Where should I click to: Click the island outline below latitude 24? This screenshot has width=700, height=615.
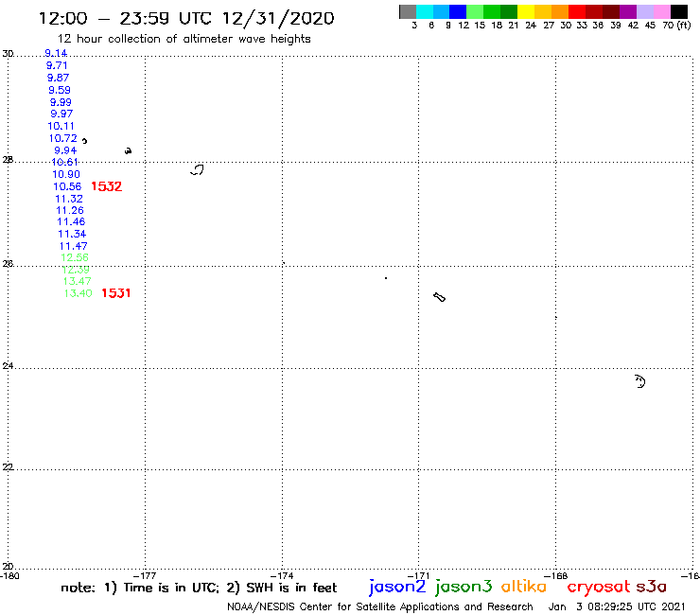pos(640,381)
